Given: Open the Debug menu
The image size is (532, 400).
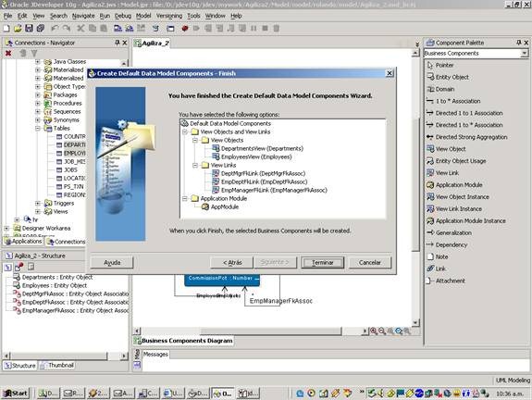Looking at the screenshot, I should click(123, 16).
